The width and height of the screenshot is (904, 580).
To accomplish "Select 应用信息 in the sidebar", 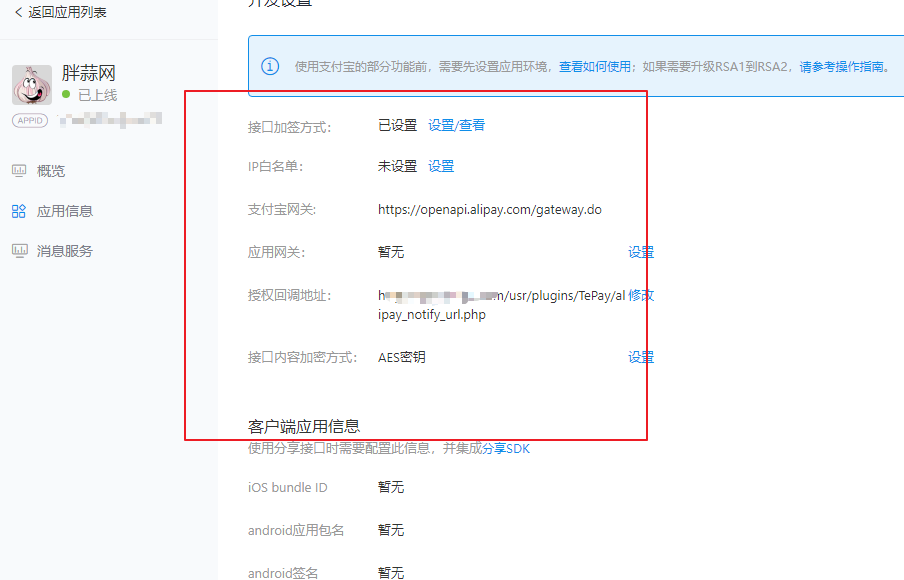I will coord(65,211).
